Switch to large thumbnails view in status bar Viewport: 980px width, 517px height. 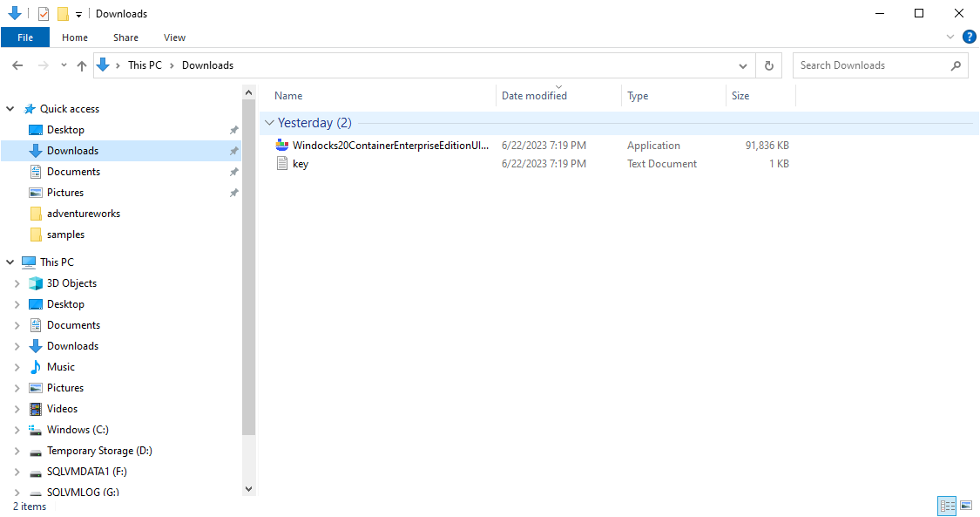pos(967,506)
